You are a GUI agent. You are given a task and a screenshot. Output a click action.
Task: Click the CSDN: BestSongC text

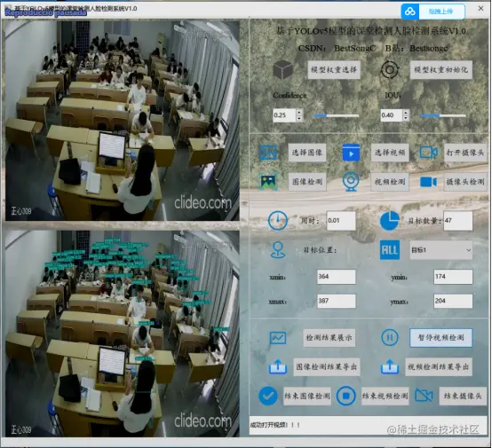tap(337, 48)
